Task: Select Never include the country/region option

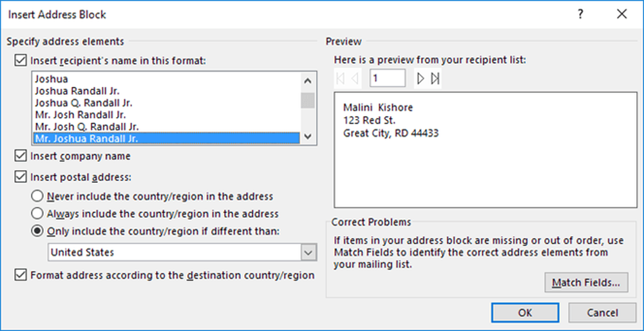Action: (37, 196)
